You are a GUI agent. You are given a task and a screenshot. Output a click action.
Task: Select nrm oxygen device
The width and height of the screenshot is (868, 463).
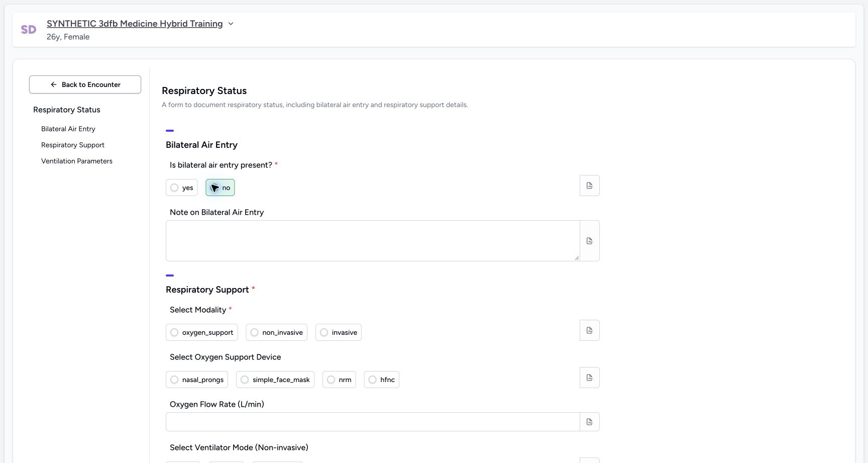point(339,380)
